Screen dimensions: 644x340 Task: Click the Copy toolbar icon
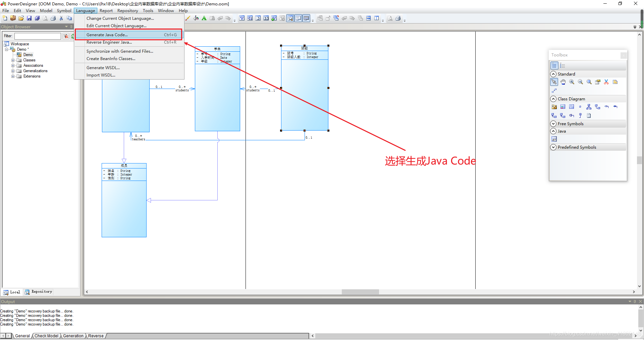(69, 18)
